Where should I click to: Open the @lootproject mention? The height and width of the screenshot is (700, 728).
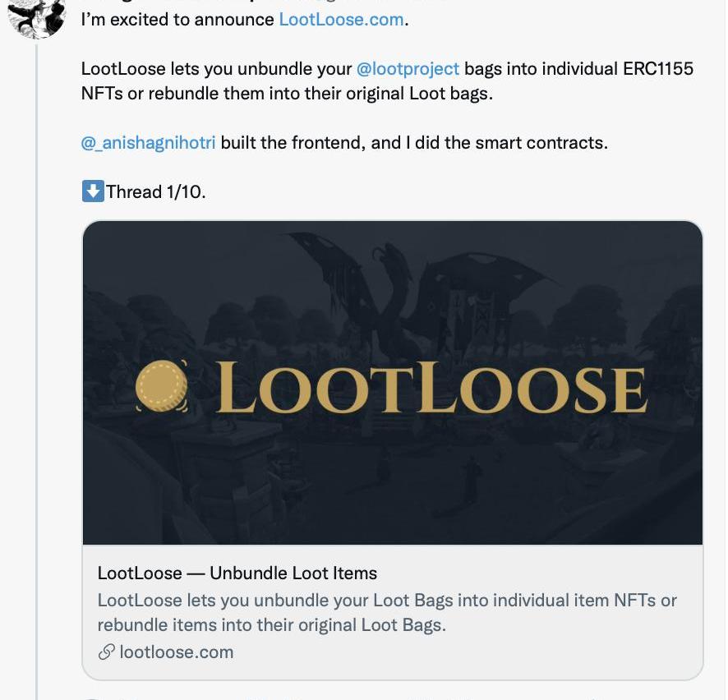tap(408, 68)
